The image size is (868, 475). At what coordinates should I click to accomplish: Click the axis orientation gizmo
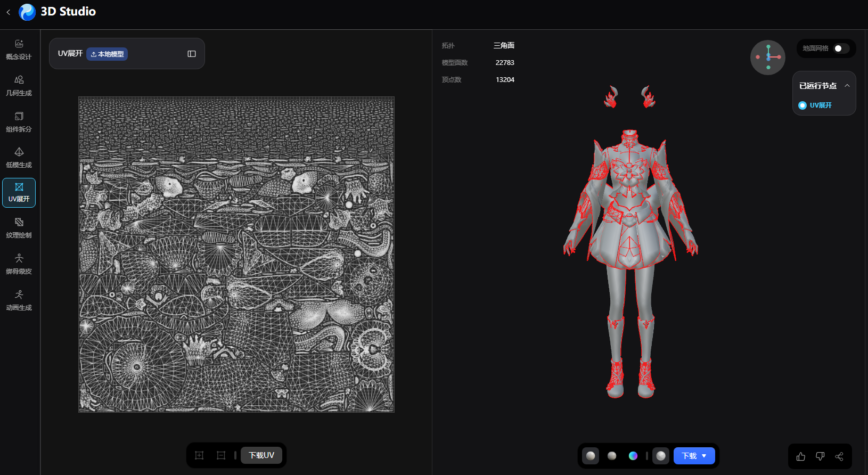(768, 58)
